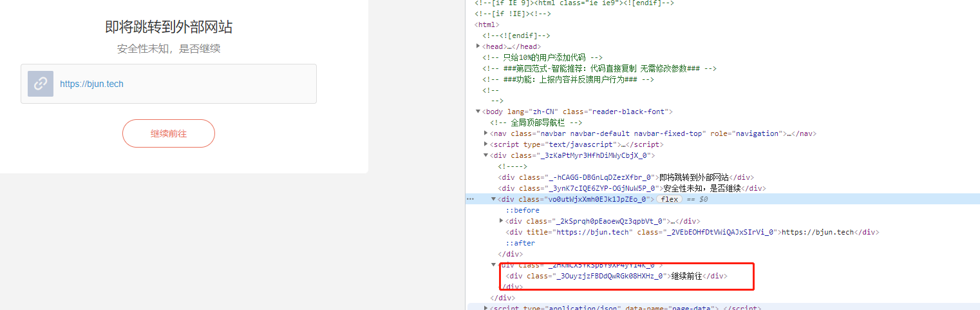The height and width of the screenshot is (310, 980).
Task: Open the https://bjun.tech link
Action: coord(91,84)
